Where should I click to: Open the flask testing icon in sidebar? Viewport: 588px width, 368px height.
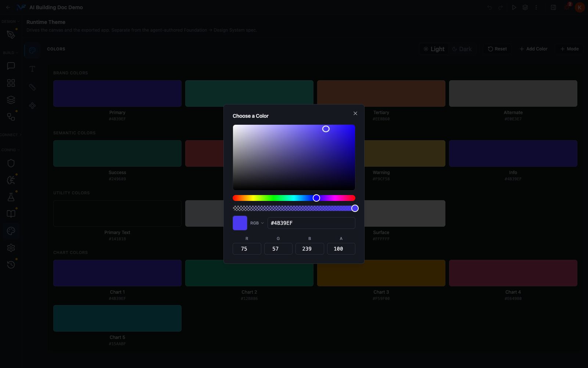click(11, 197)
